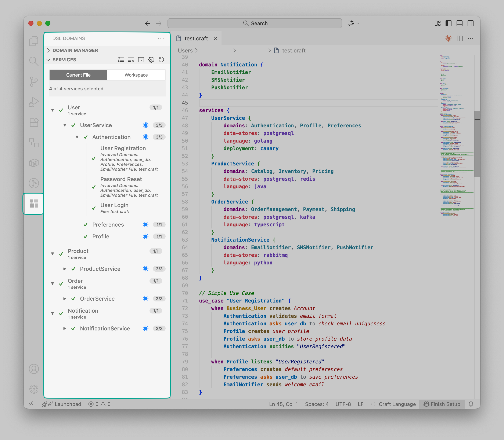
Task: Click the code minimap
Action: coord(456,136)
